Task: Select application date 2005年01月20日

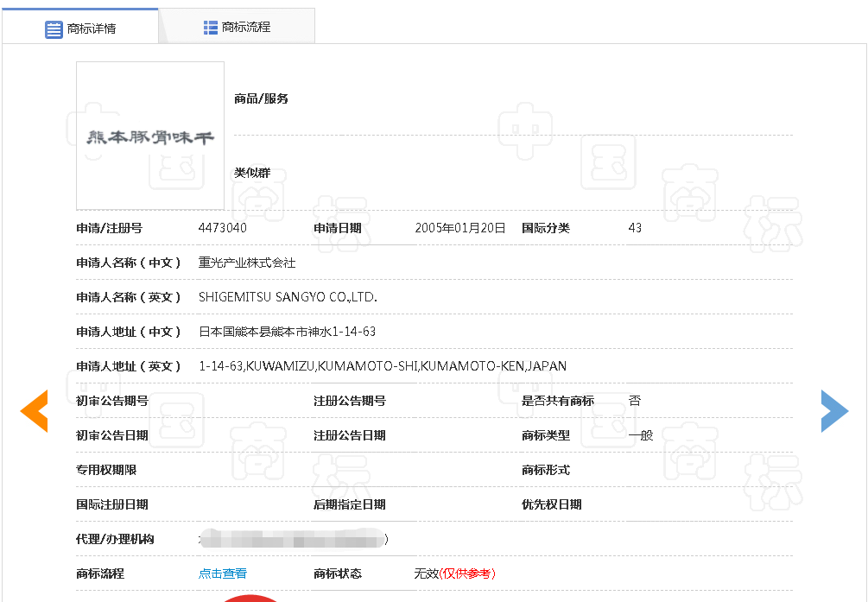Action: coord(460,228)
